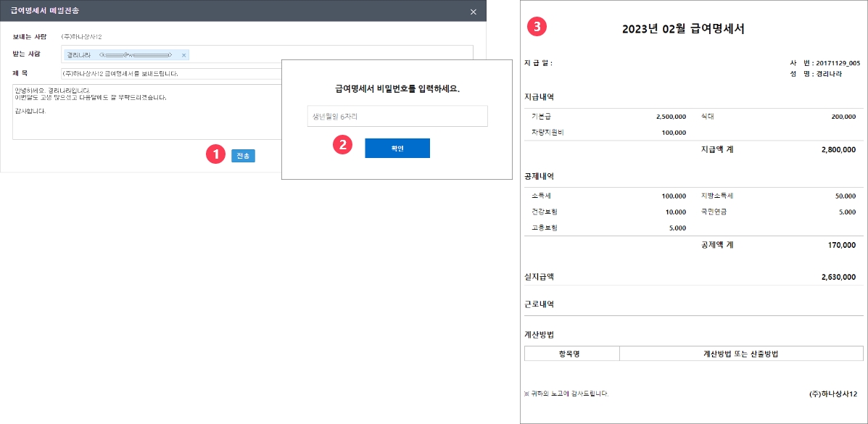Click the red number 2 badge
Image resolution: width=868 pixels, height=424 pixels.
342,145
